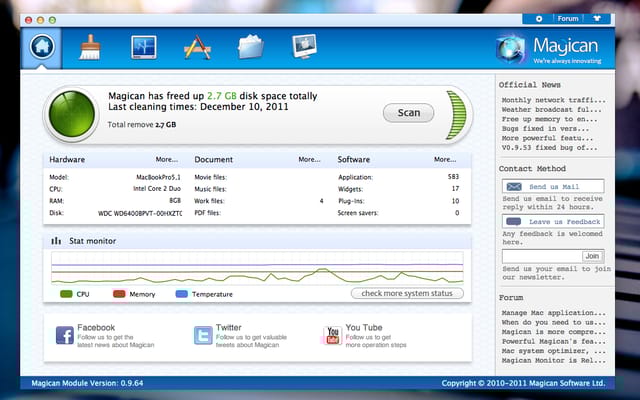Open news item V0.9.53 fixed bug of...
640x400 pixels.
point(549,148)
